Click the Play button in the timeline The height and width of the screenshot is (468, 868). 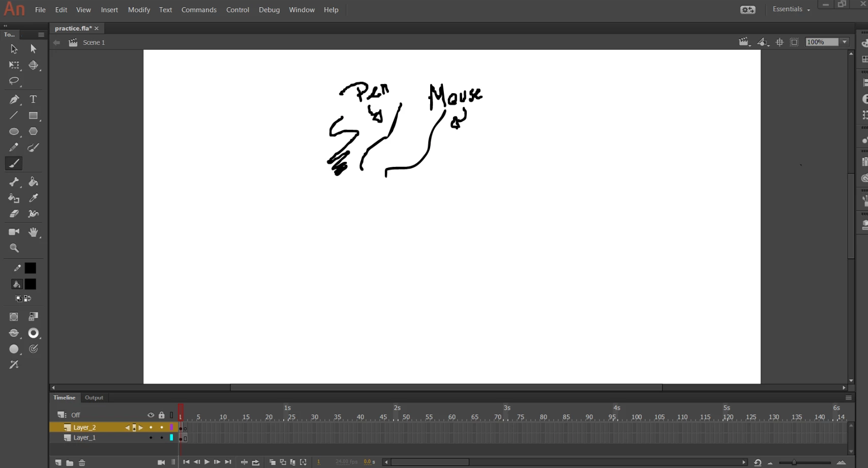(207, 462)
